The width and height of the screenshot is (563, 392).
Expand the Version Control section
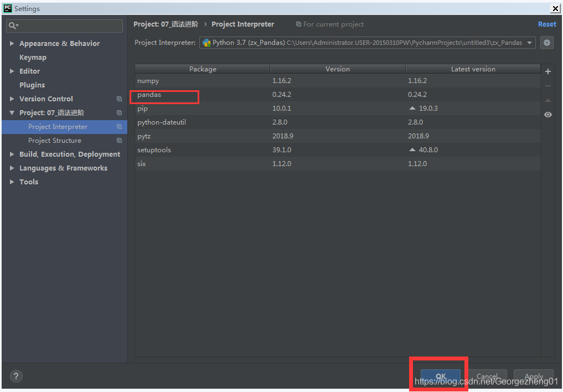(x=12, y=99)
